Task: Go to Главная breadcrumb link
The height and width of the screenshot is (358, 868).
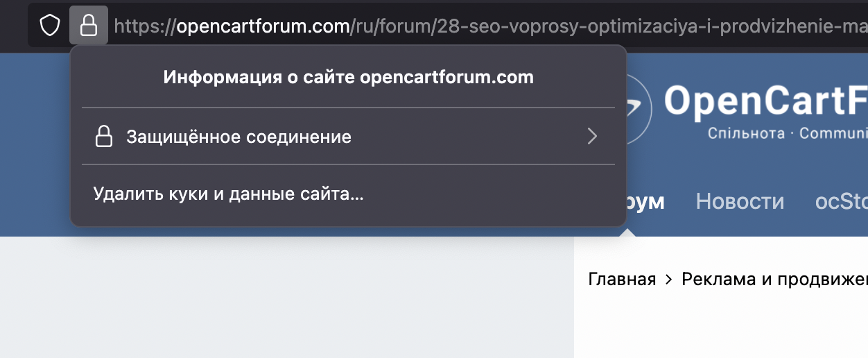Action: [x=622, y=280]
